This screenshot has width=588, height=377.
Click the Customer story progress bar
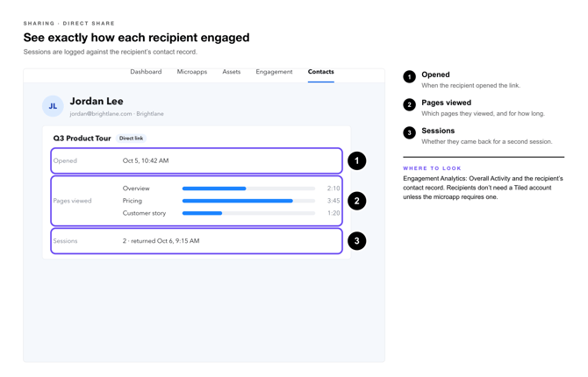click(x=248, y=213)
